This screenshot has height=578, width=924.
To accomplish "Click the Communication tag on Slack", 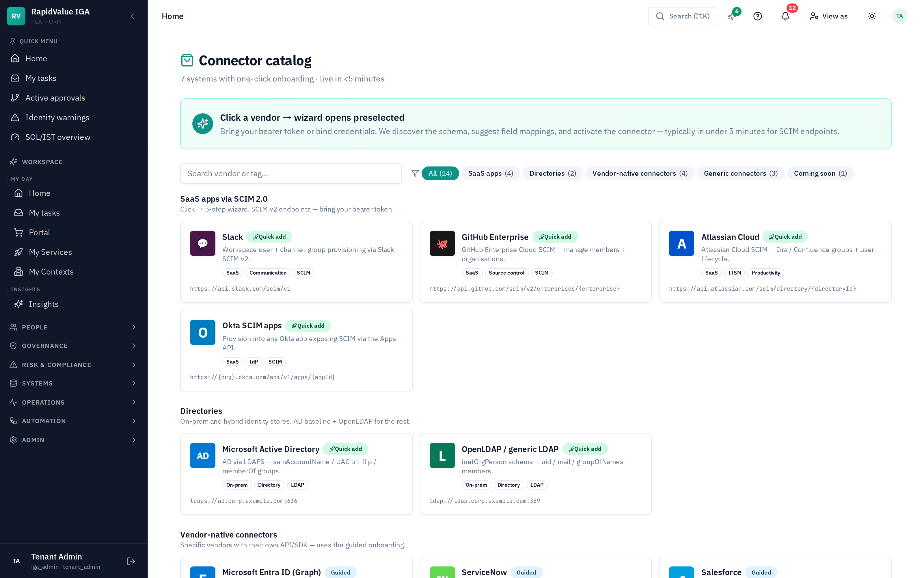I will [x=268, y=273].
